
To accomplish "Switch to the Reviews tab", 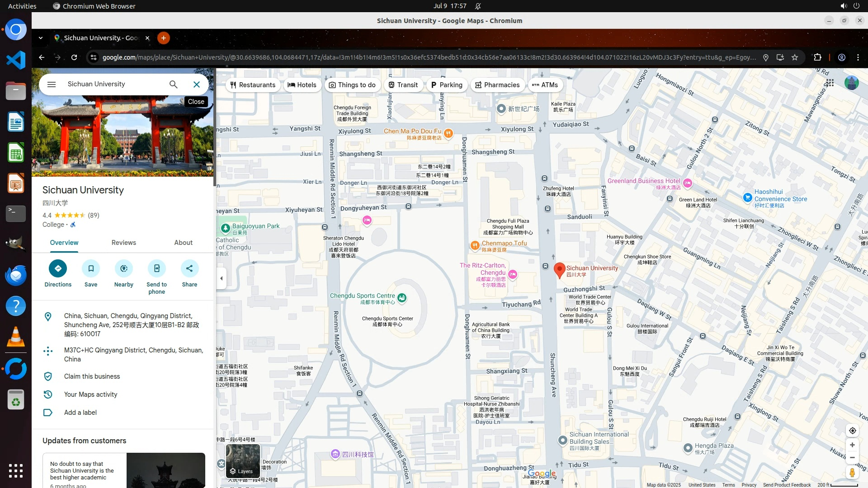I will 123,243.
